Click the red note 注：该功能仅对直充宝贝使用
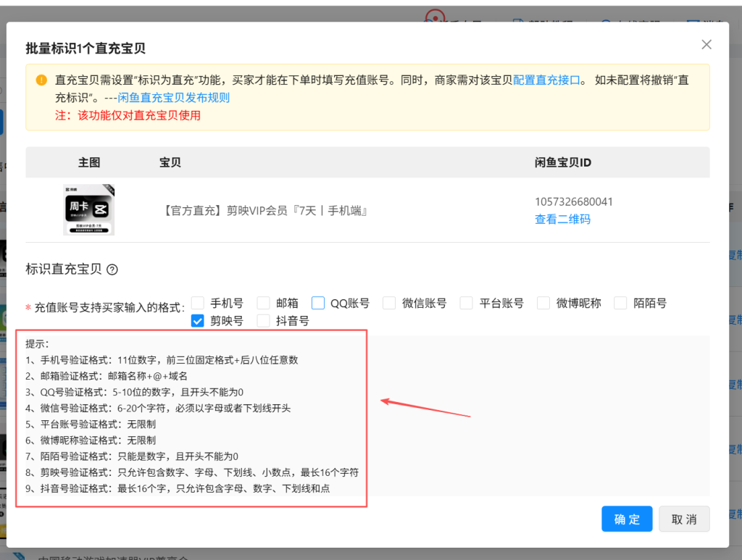 pyautogui.click(x=128, y=115)
